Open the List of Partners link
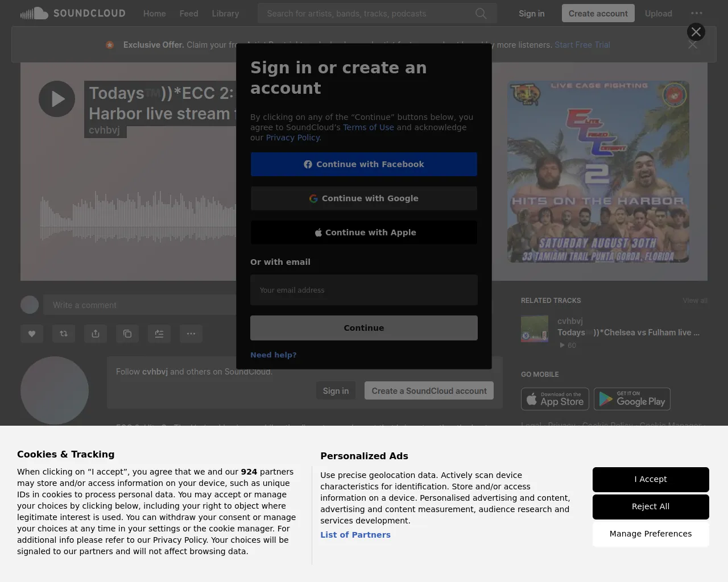Image resolution: width=728 pixels, height=582 pixels. tap(355, 535)
